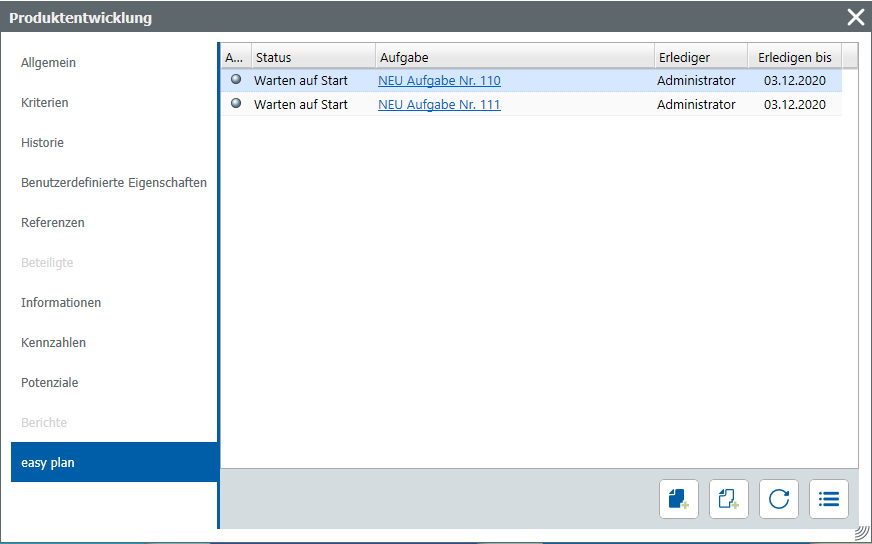Open link NEU Aufgabe Nr. 111
The image size is (872, 544).
click(x=439, y=105)
